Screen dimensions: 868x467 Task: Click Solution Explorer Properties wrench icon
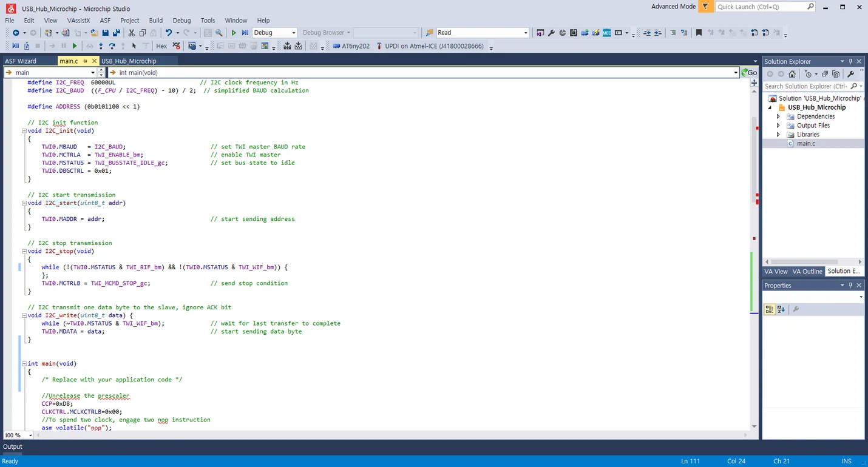pyautogui.click(x=851, y=74)
